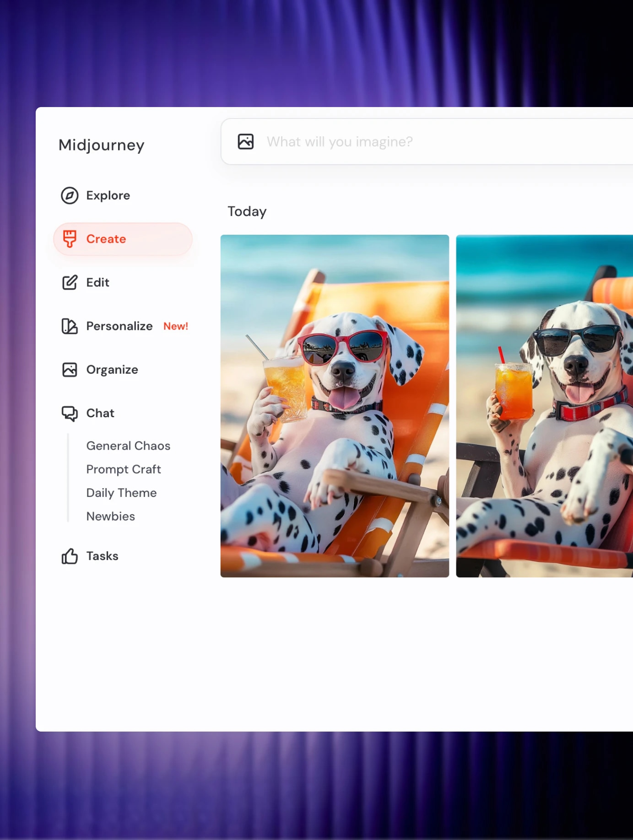Click the Today section heading
633x840 pixels.
click(x=247, y=211)
